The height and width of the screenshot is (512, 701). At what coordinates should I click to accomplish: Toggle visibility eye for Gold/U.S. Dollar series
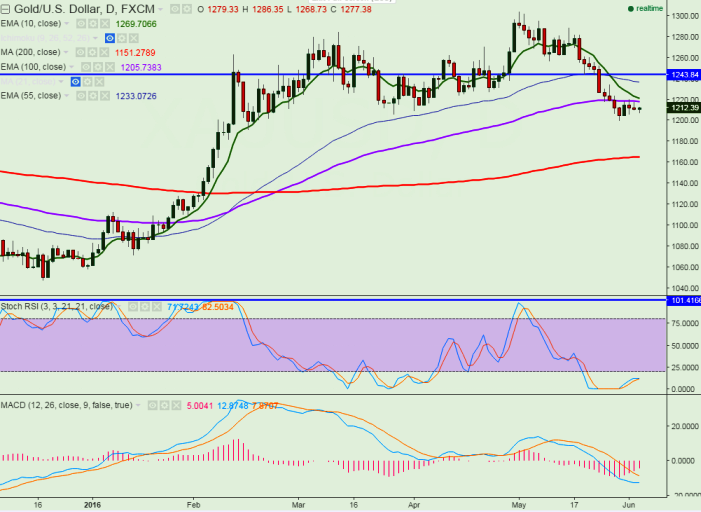(x=175, y=9)
